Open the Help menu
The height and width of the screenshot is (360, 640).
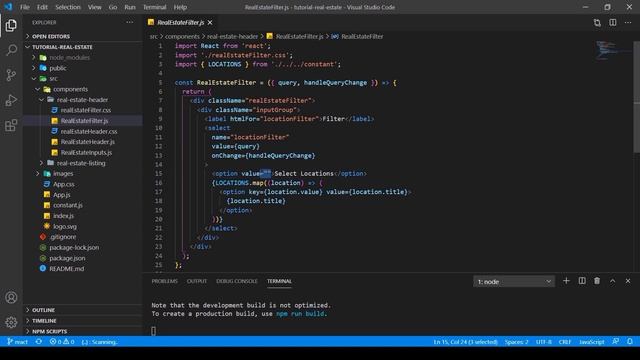[x=180, y=7]
